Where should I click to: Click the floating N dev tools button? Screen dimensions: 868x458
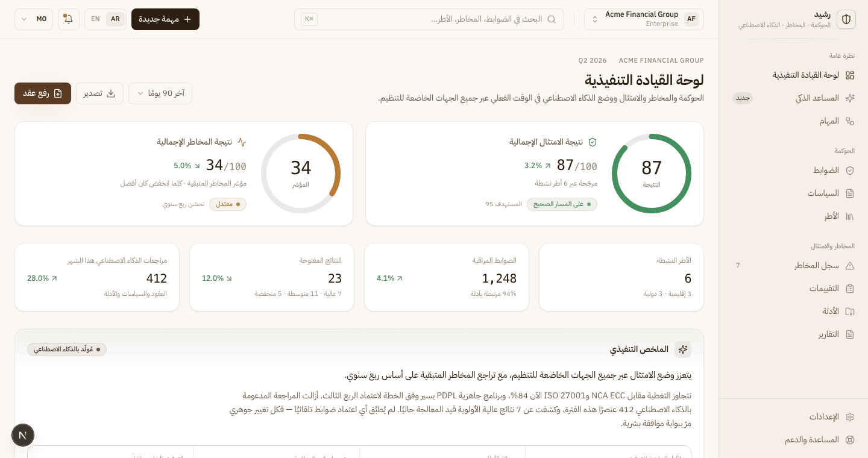coord(23,435)
